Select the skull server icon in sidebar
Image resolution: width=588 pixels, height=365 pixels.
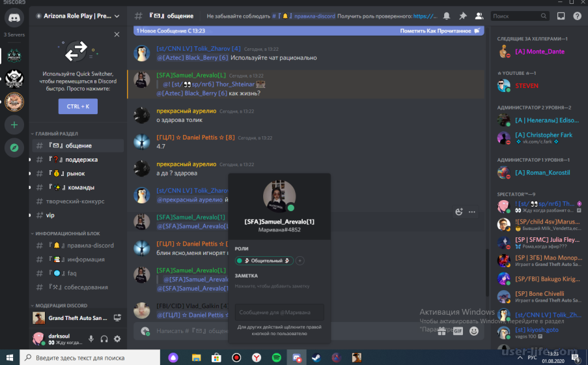[14, 79]
